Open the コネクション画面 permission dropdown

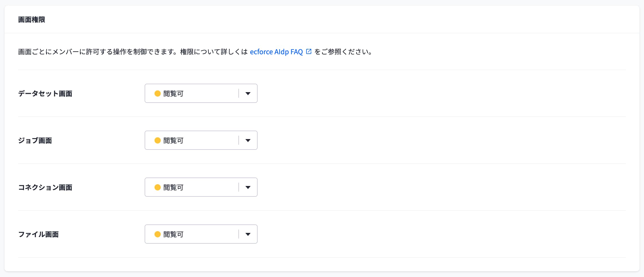[201, 187]
